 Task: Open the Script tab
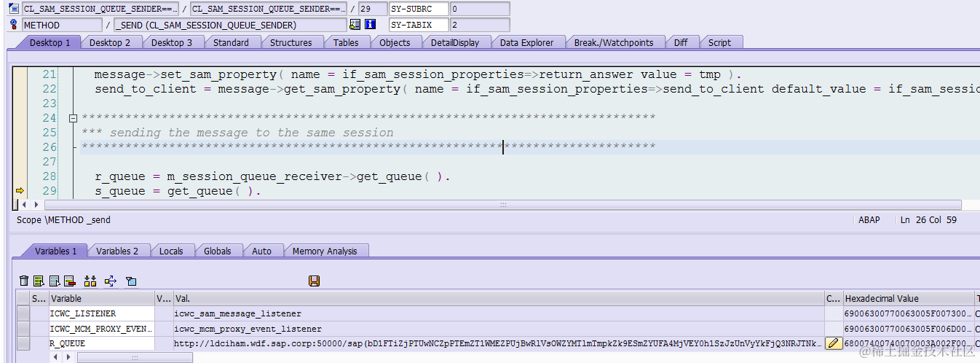[719, 42]
